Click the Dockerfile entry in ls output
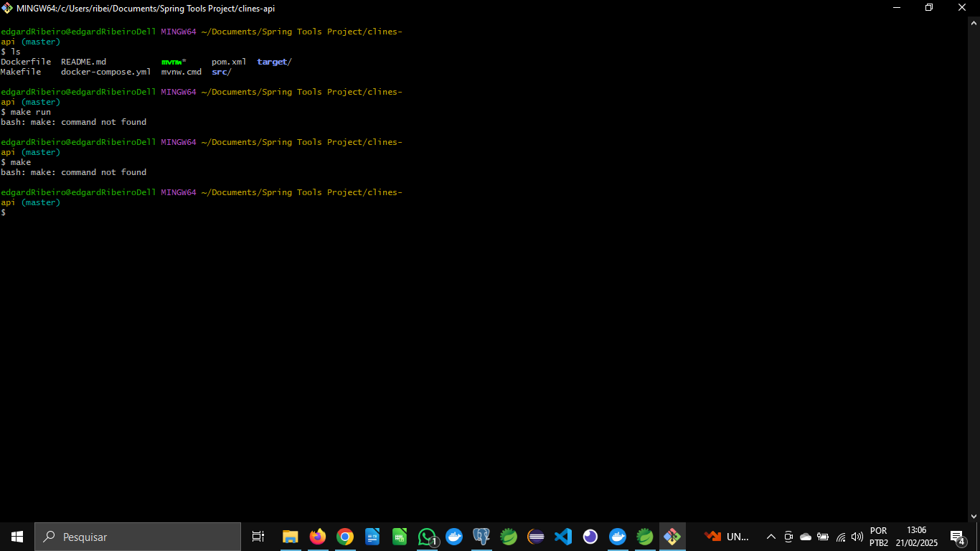Screen dimensions: 980x551 (26, 62)
